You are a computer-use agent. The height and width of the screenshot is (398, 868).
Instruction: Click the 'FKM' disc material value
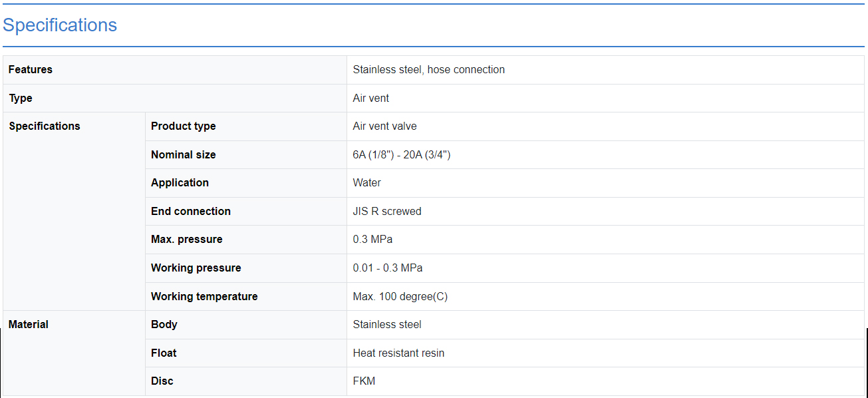364,381
